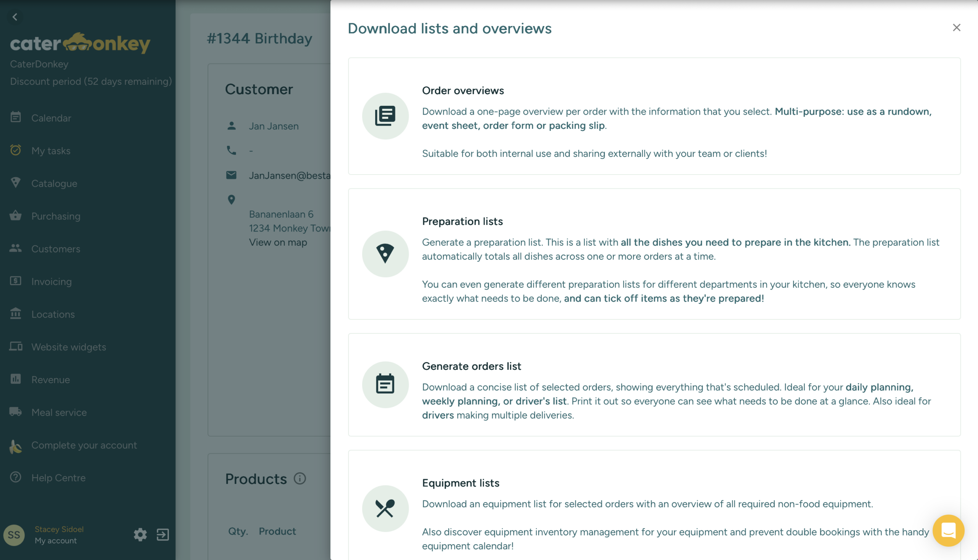Open account settings gear icon

click(x=140, y=535)
